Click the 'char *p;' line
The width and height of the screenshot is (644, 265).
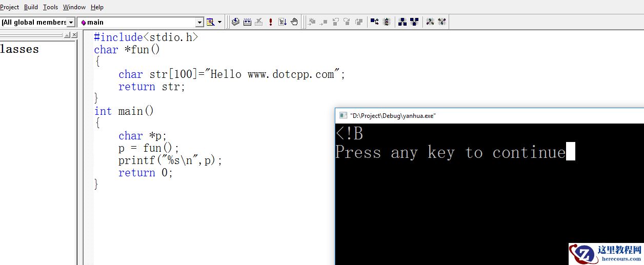(x=143, y=136)
